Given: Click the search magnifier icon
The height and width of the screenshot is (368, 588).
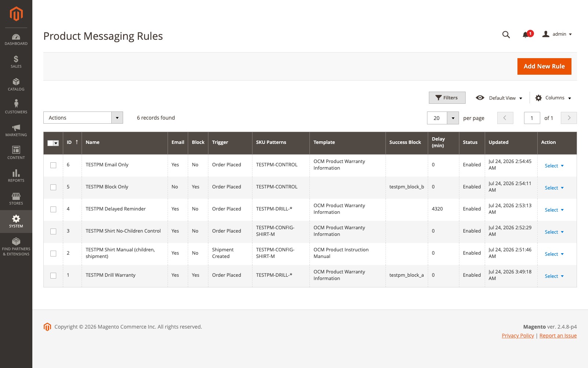Looking at the screenshot, I should (x=506, y=35).
